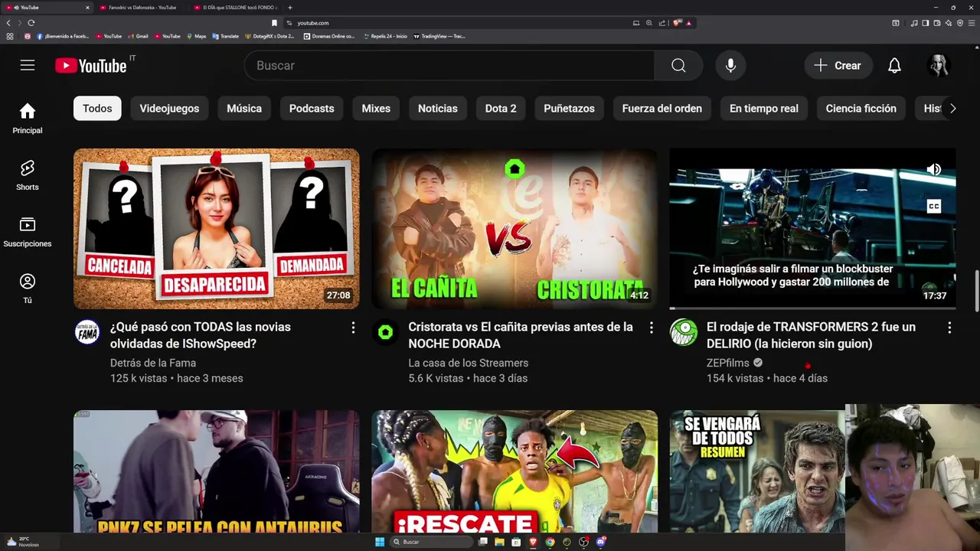Open options for the TRANSFORMERS 2 video

[x=949, y=328]
